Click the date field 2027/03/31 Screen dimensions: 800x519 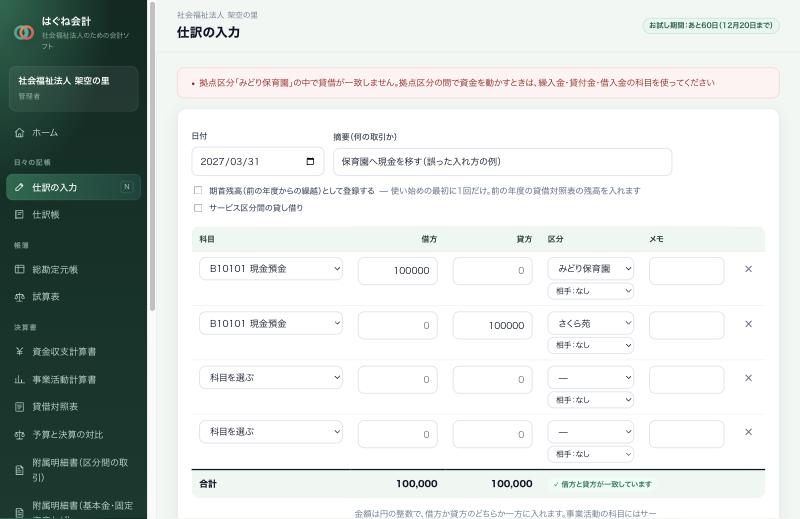click(258, 161)
